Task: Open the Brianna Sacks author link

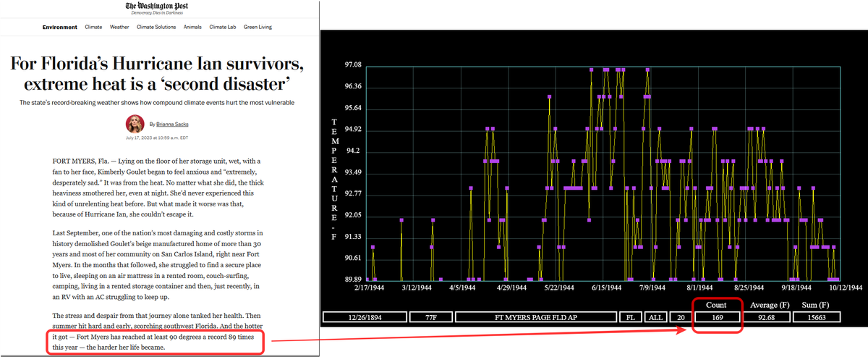Action: pyautogui.click(x=172, y=124)
